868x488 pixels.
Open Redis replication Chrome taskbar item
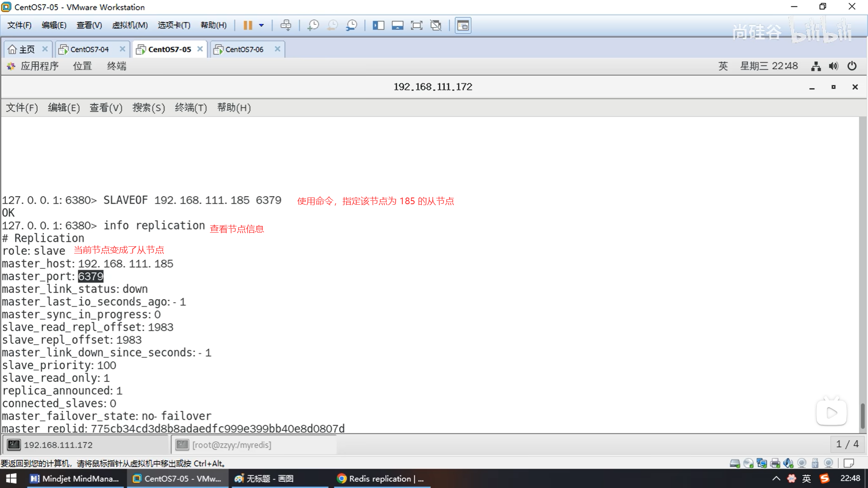tap(381, 479)
